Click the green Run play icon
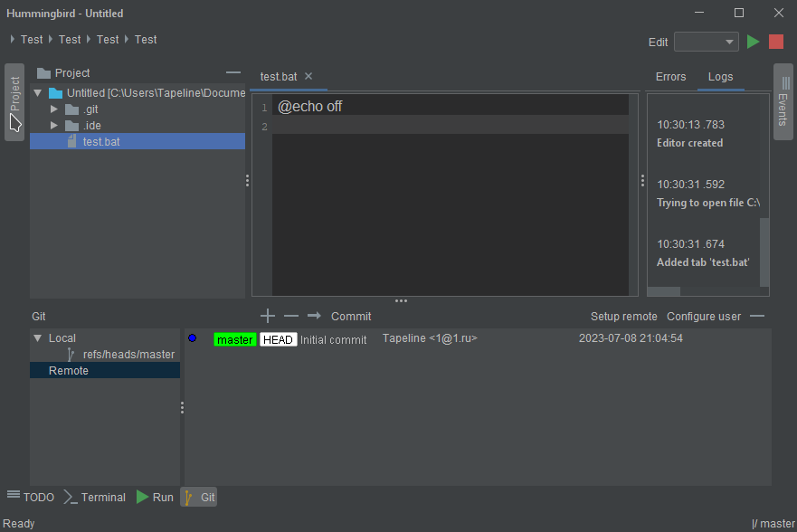This screenshot has width=797, height=532. click(754, 42)
